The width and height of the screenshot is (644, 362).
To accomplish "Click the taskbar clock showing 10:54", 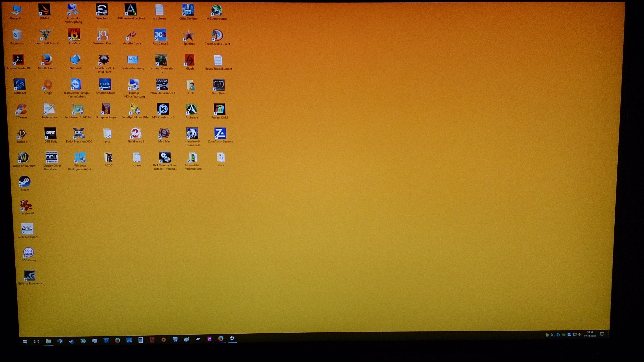I will [590, 334].
